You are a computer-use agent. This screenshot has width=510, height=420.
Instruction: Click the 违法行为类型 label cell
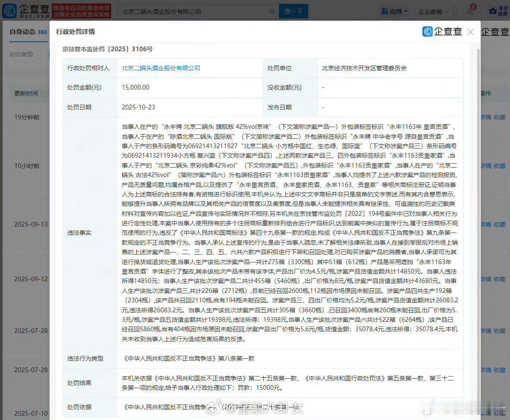coord(90,358)
